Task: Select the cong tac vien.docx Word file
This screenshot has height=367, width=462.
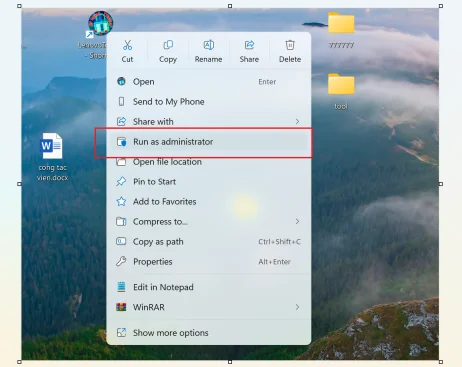Action: coord(52,157)
